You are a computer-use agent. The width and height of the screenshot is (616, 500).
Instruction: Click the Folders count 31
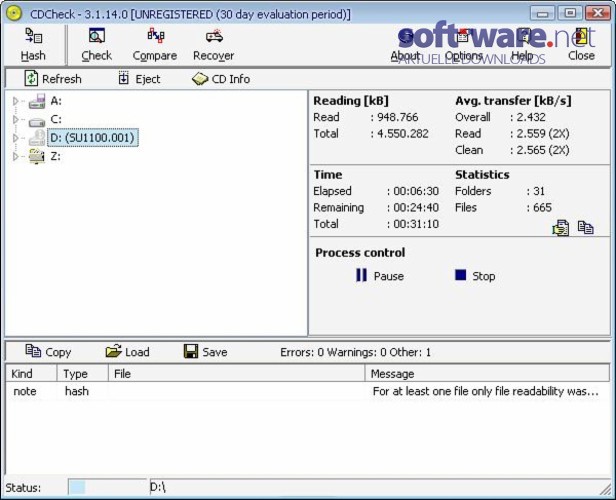pyautogui.click(x=539, y=191)
